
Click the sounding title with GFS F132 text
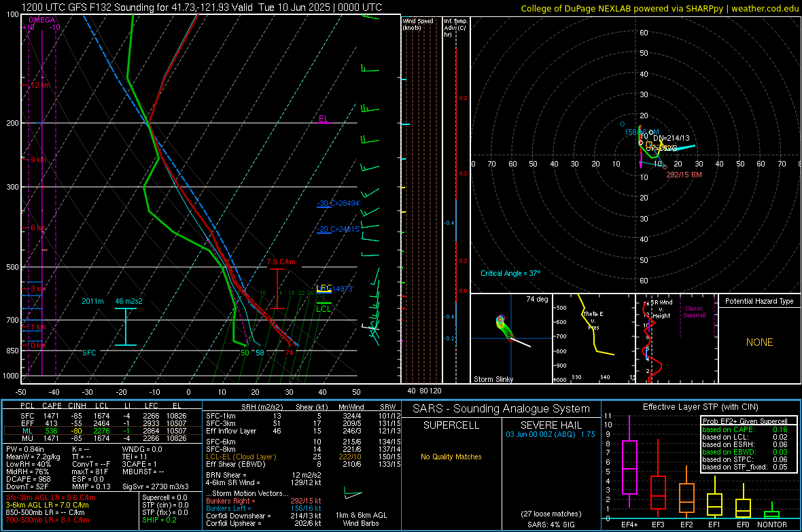(x=202, y=7)
